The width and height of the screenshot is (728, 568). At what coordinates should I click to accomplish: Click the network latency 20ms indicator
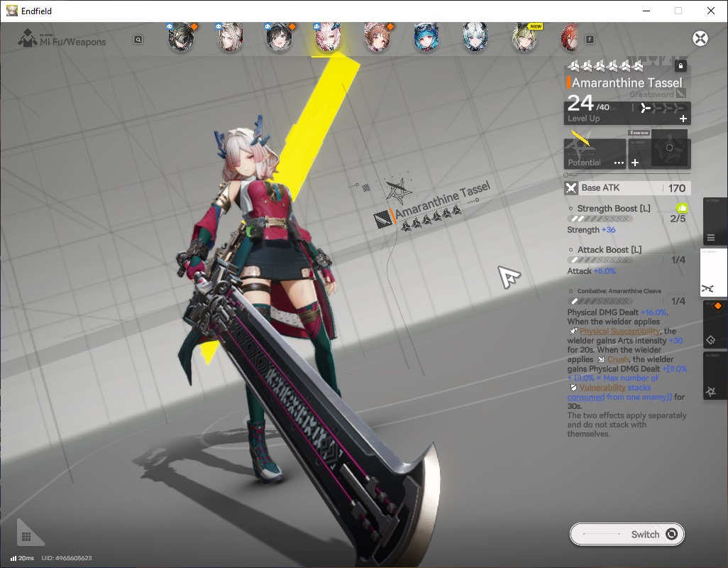tap(22, 558)
